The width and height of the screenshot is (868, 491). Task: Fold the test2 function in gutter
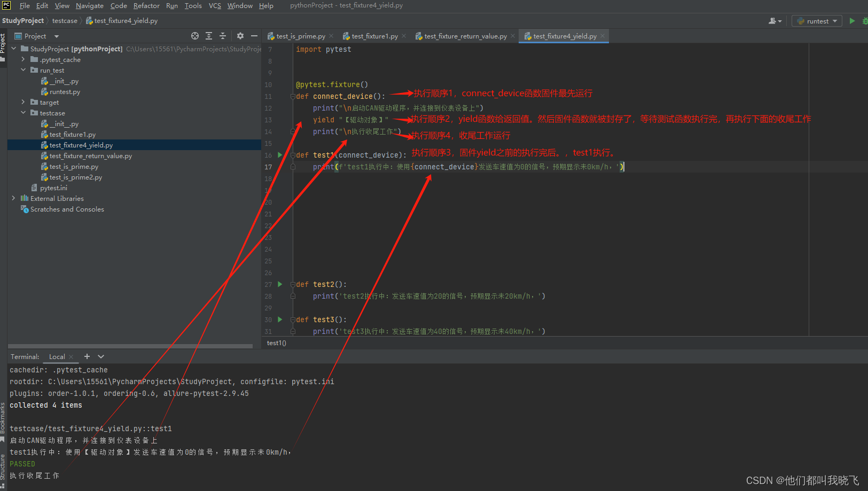pyautogui.click(x=293, y=284)
